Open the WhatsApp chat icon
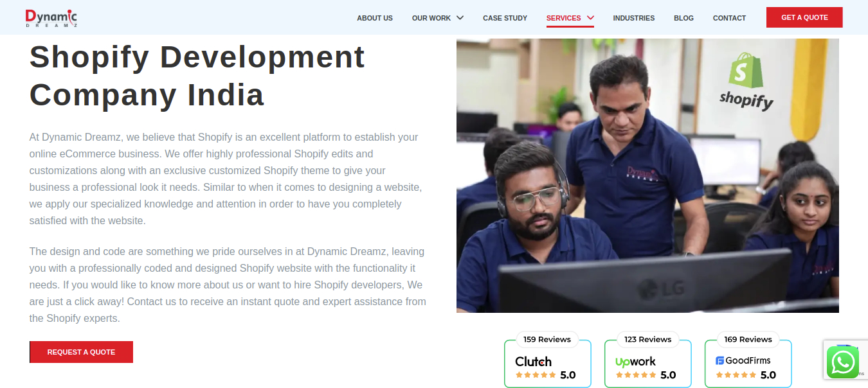Viewport: 868px width, 388px height. (x=842, y=362)
